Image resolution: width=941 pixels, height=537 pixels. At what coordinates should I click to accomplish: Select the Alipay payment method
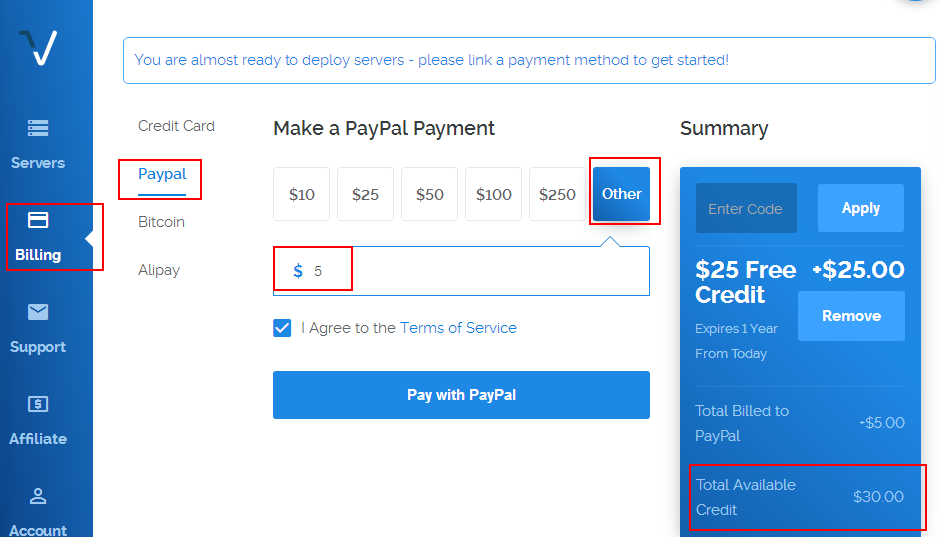pyautogui.click(x=159, y=270)
